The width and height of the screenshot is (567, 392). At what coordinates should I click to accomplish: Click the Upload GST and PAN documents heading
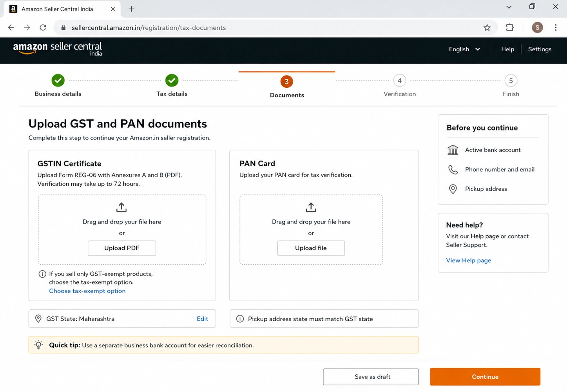pyautogui.click(x=118, y=124)
